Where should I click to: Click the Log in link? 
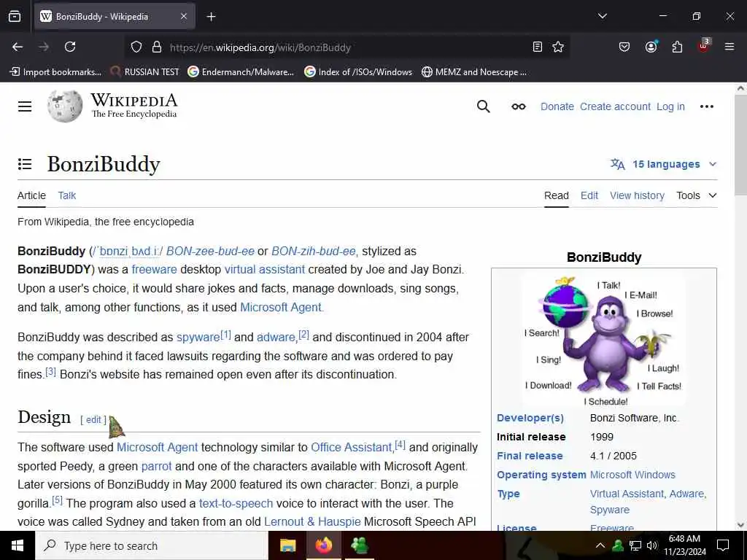[670, 106]
